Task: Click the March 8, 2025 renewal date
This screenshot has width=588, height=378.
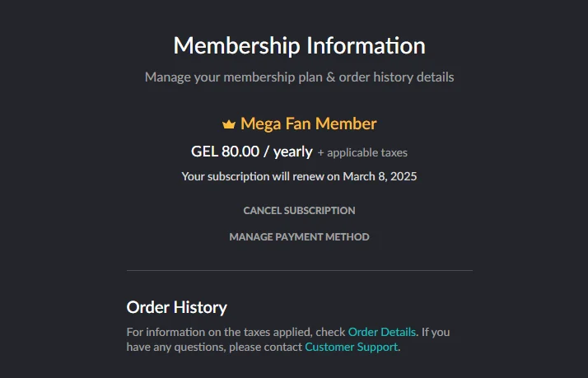Action: [x=380, y=176]
